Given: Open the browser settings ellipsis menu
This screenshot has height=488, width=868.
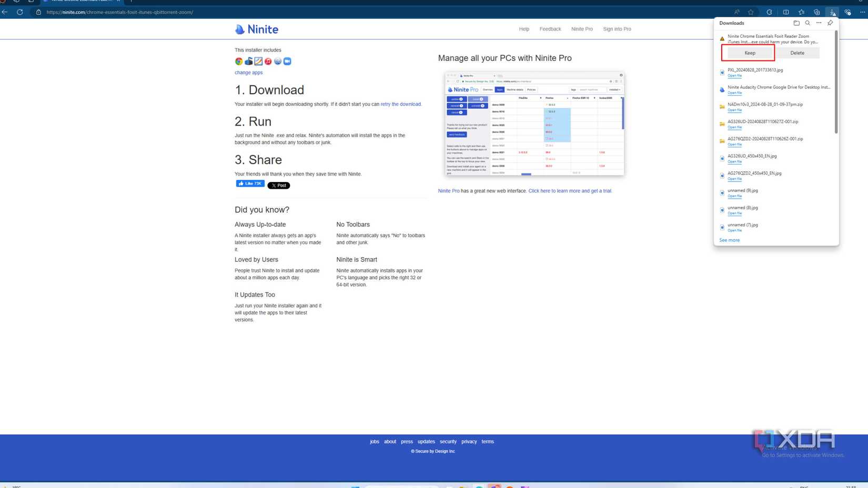Looking at the screenshot, I should click(863, 12).
